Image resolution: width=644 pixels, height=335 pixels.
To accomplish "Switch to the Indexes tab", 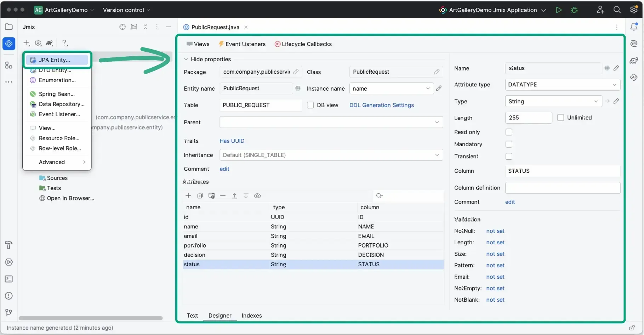I will click(x=251, y=316).
